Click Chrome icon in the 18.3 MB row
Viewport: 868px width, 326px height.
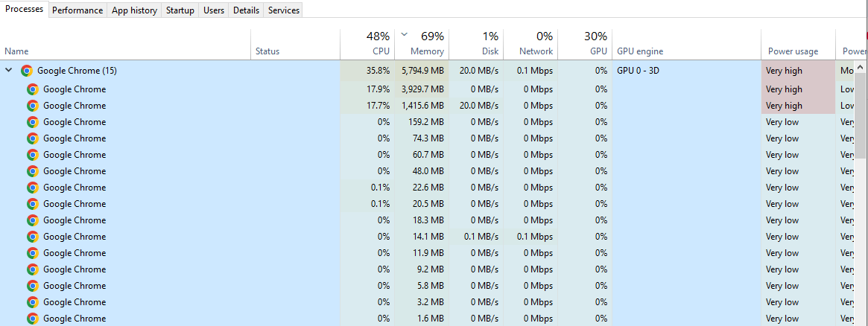pyautogui.click(x=33, y=220)
